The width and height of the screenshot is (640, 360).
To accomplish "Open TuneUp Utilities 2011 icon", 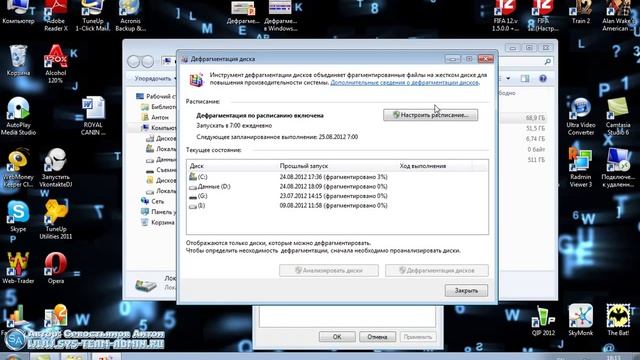I will pos(56,220).
